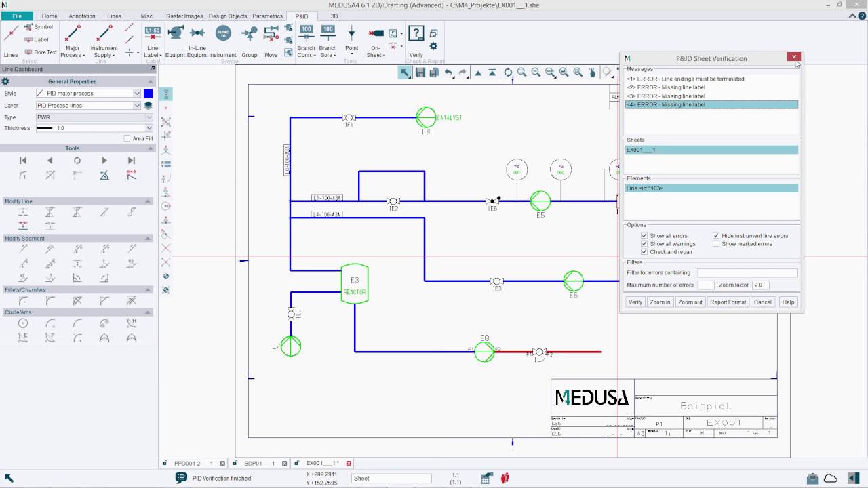Click Cancel in the verification dialog

763,302
